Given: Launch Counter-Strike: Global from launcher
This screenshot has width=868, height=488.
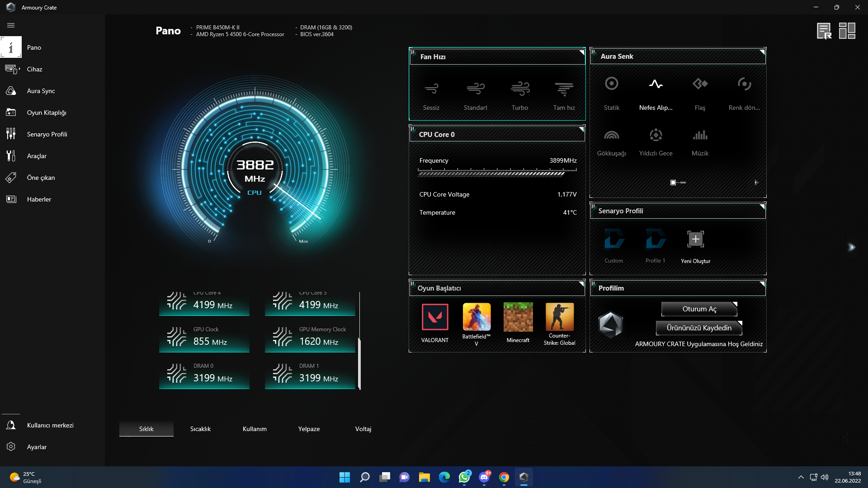Looking at the screenshot, I should [x=560, y=324].
